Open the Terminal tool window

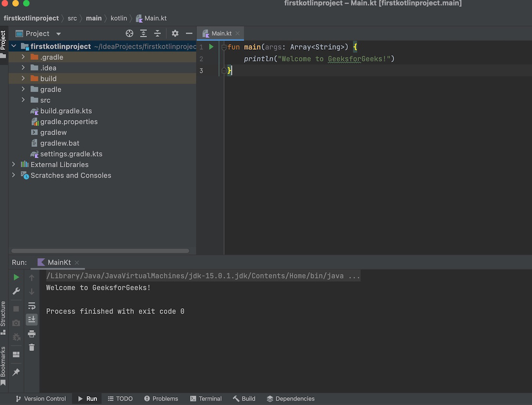206,399
